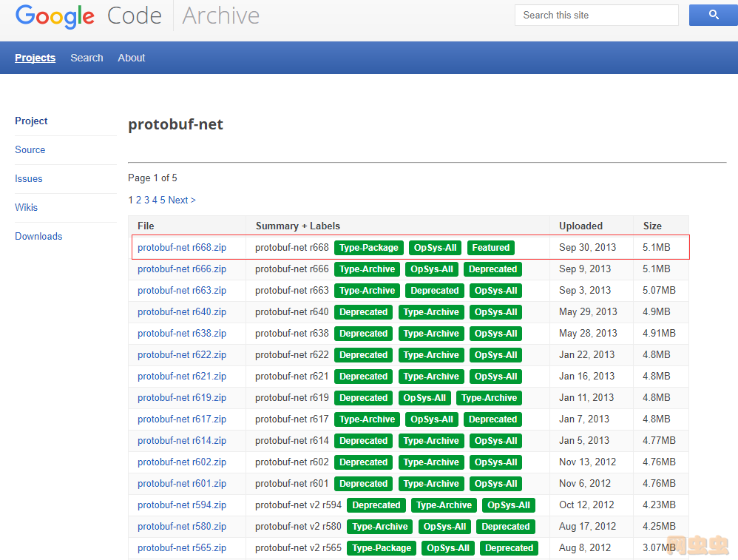Click the Summary + Labels column header
Screen dimensions: 738x560
tap(298, 226)
